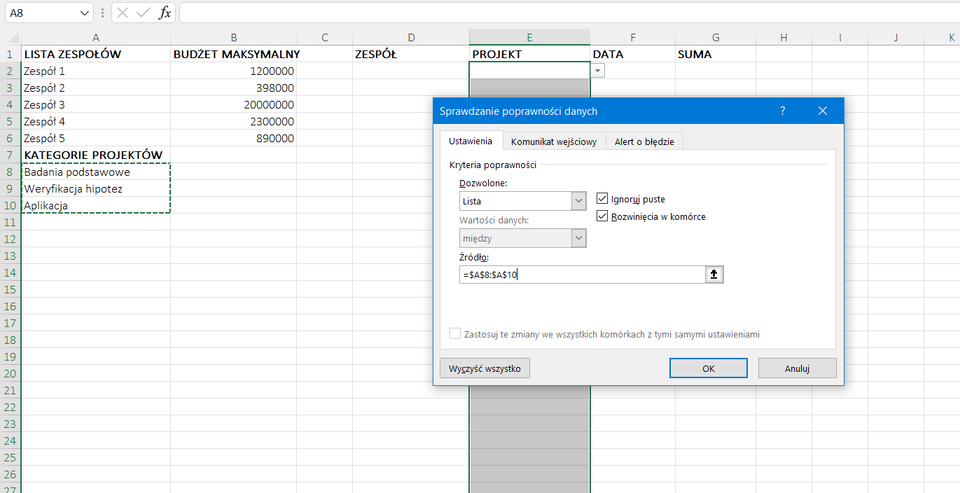Toggle the Ignoruj puste checkbox
This screenshot has width=960, height=493.
click(602, 199)
